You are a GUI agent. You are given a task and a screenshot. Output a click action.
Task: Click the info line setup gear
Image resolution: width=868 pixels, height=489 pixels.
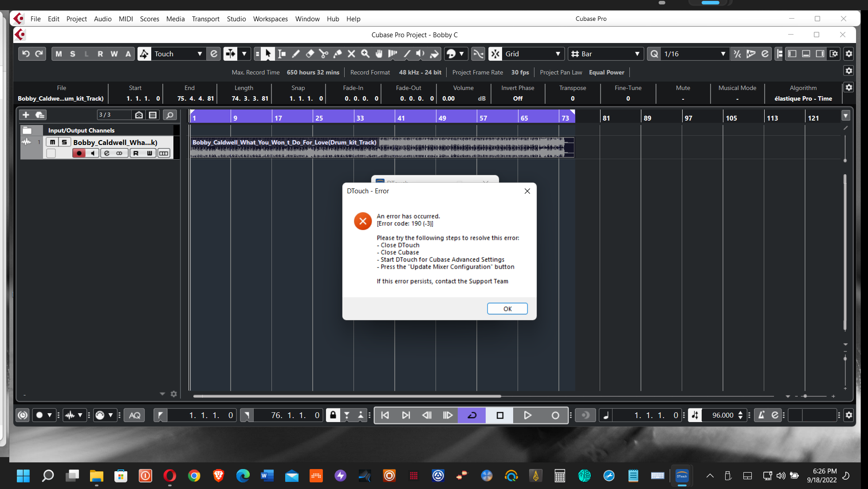(x=848, y=87)
